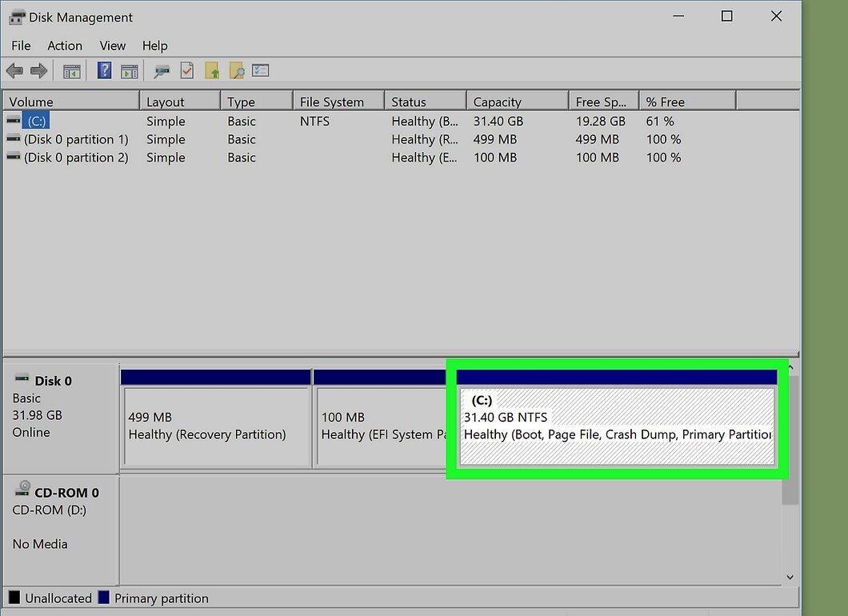
Task: Click the checklist settings toolbar icon
Action: (261, 70)
